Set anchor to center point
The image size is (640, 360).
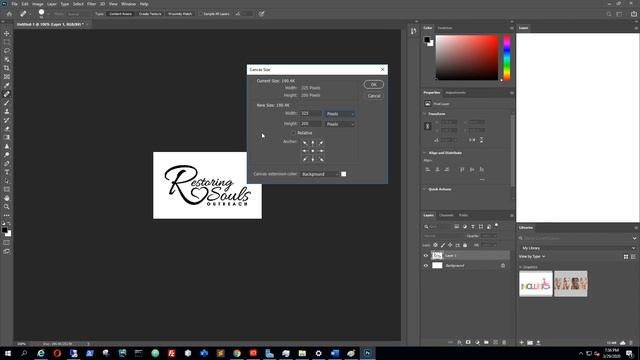coord(313,151)
